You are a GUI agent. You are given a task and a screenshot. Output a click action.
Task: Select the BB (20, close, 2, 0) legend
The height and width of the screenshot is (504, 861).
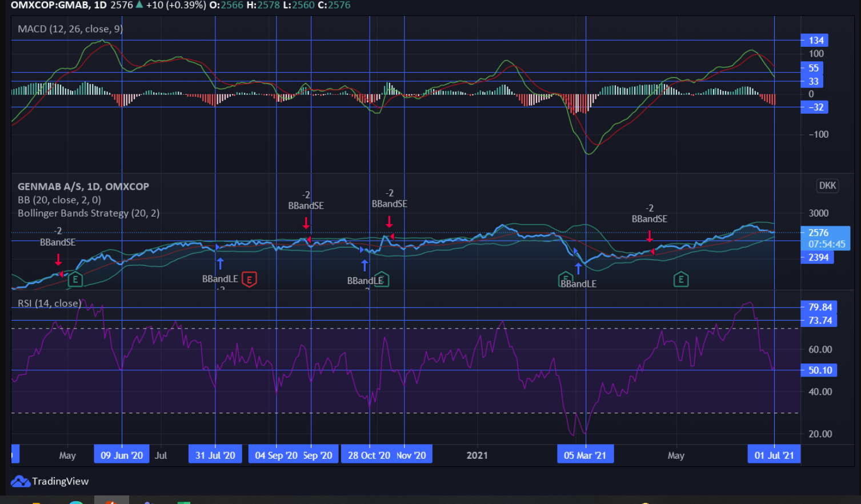[x=59, y=200]
